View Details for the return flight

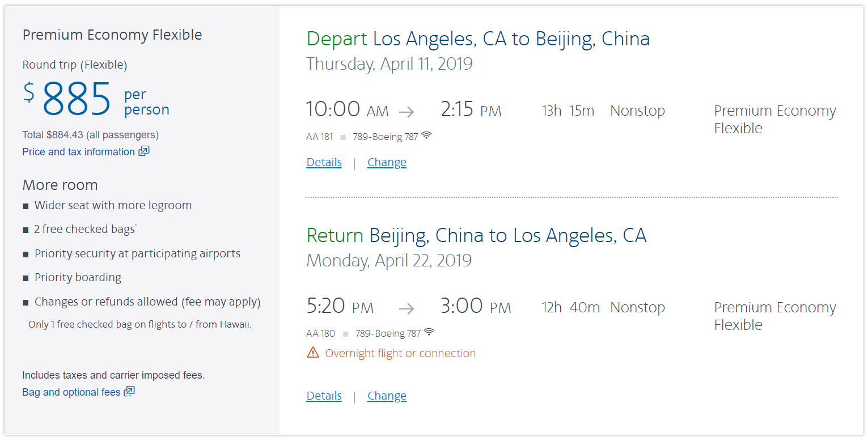[x=324, y=396]
